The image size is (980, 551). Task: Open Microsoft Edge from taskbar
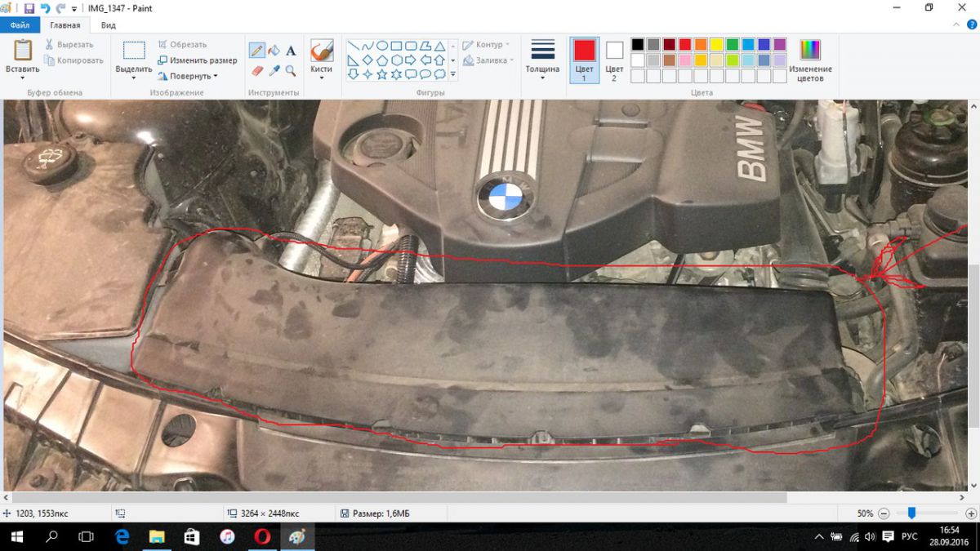[x=122, y=536]
